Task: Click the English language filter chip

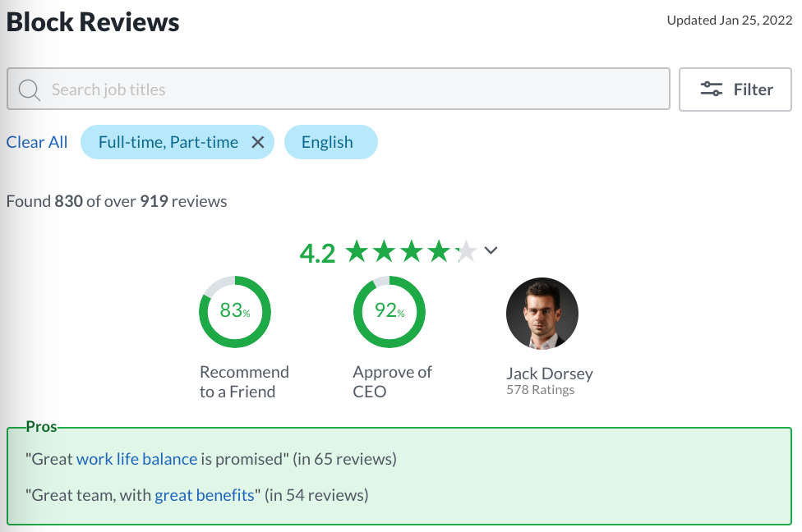Action: pos(331,142)
